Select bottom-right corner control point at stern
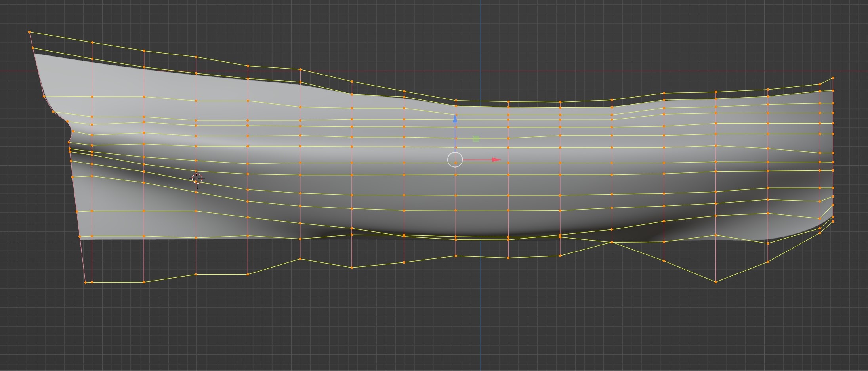The height and width of the screenshot is (371, 868). (x=833, y=221)
